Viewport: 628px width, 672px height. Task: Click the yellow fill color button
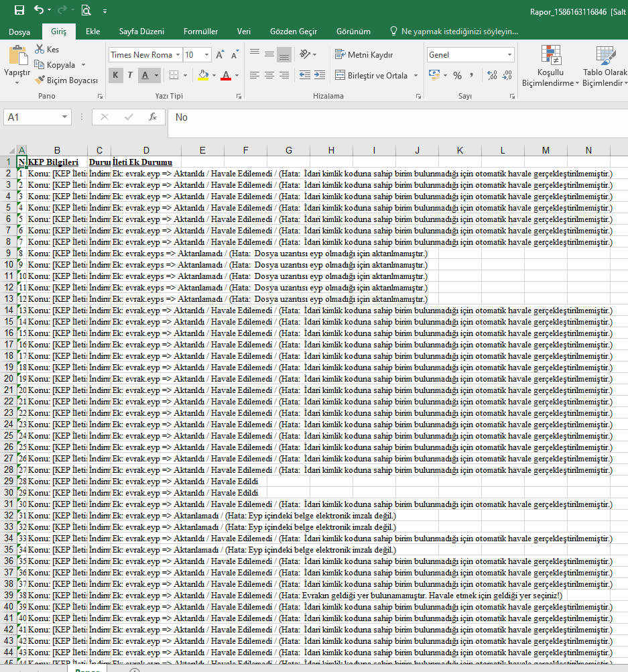click(204, 75)
